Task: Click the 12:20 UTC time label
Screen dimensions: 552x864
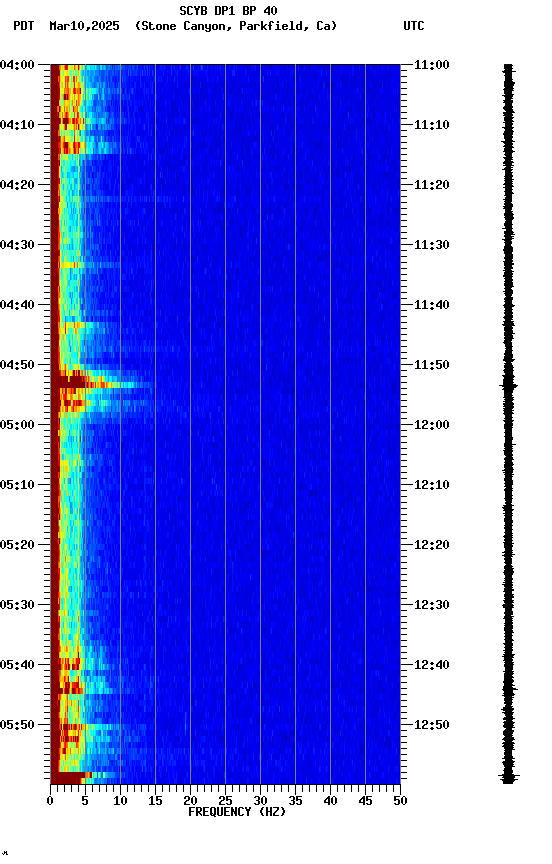Action: [x=432, y=545]
